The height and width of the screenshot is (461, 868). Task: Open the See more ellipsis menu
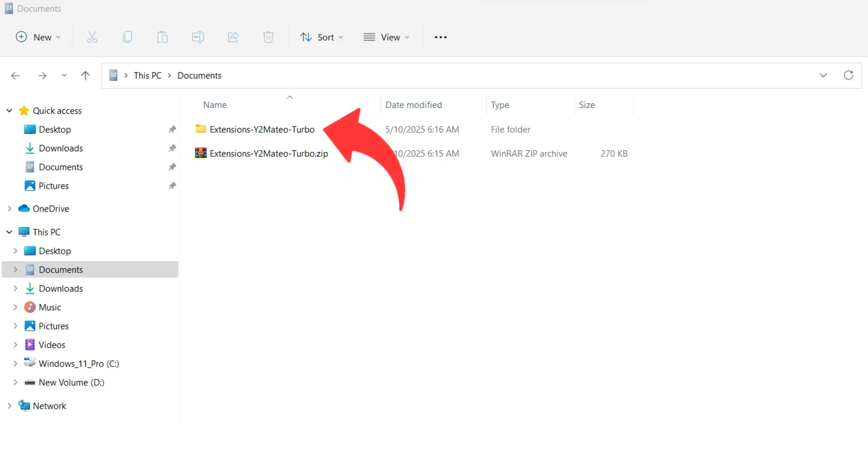[440, 37]
